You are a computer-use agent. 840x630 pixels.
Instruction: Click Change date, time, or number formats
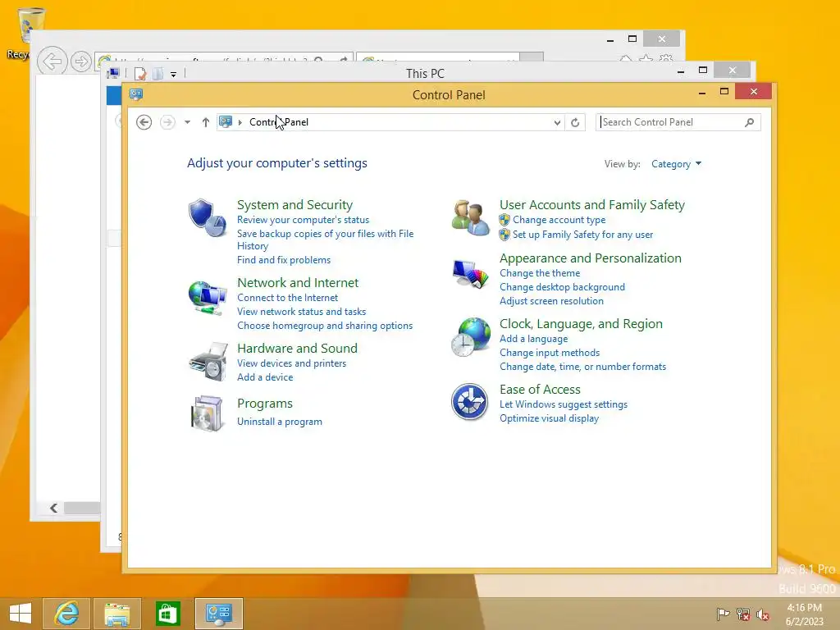[x=582, y=367]
